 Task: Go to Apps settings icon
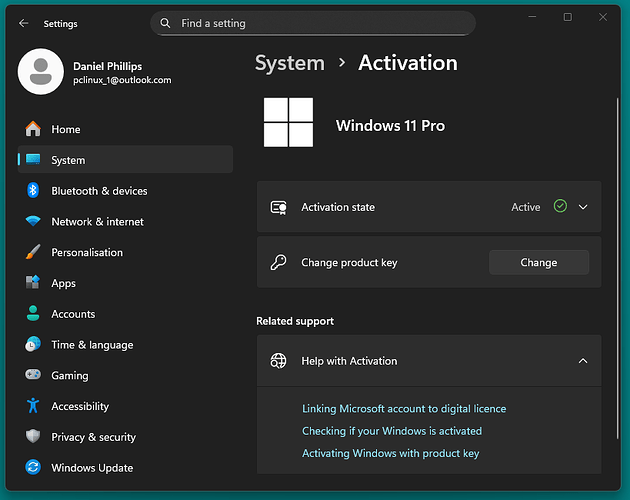[33, 284]
